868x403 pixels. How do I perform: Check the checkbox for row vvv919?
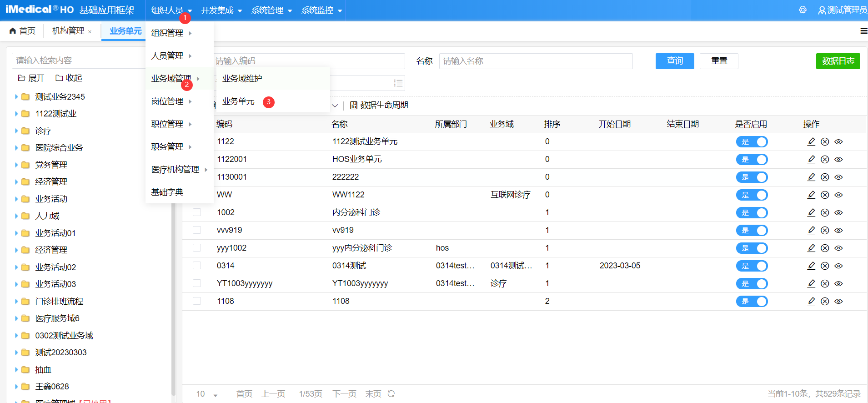[197, 230]
